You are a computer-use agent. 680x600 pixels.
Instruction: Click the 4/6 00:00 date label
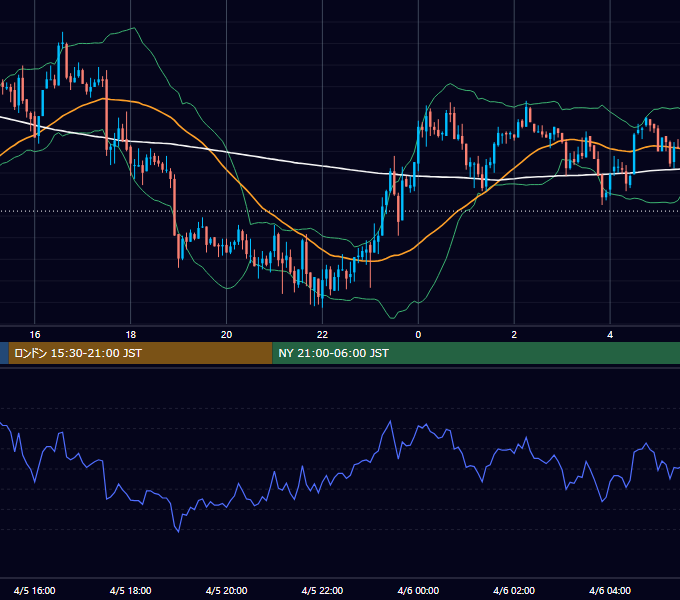(x=418, y=590)
